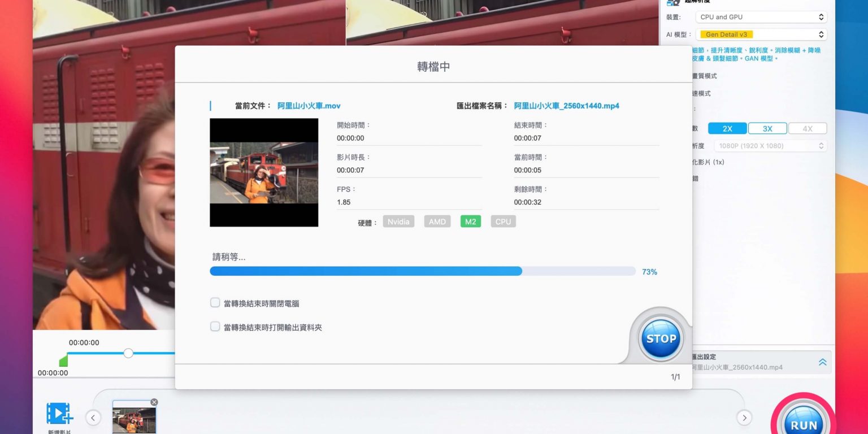
Task: Click the white timeline slider handle
Action: [128, 353]
